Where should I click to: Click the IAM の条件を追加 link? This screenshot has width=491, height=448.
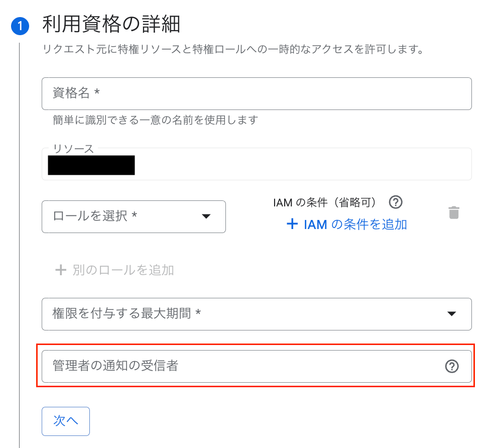click(x=355, y=225)
